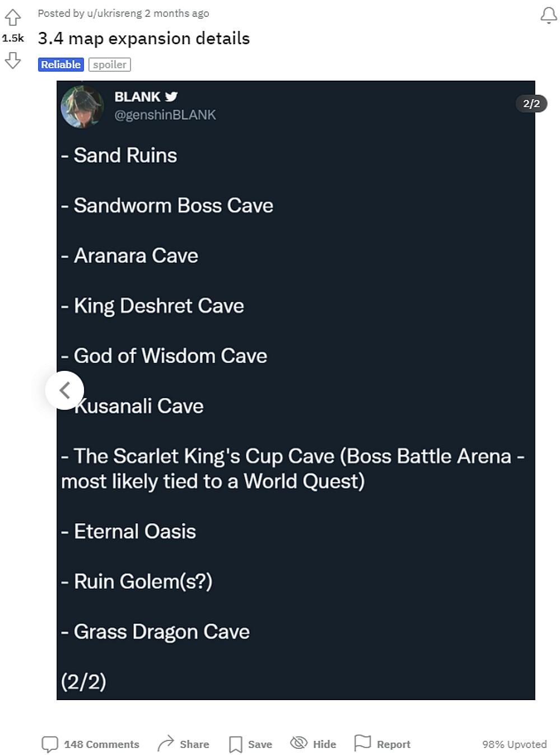The image size is (560, 755).
Task: Upvote the 3.4 map expansion post
Action: (13, 18)
